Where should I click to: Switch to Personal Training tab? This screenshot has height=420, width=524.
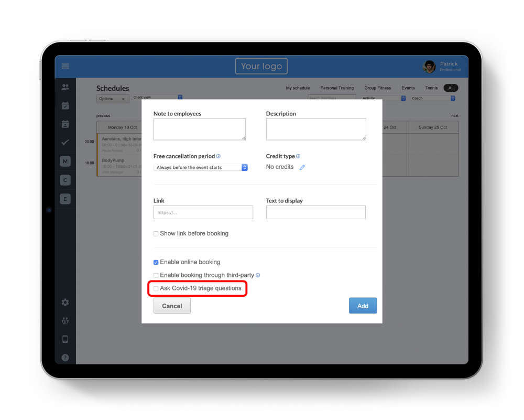pyautogui.click(x=337, y=88)
